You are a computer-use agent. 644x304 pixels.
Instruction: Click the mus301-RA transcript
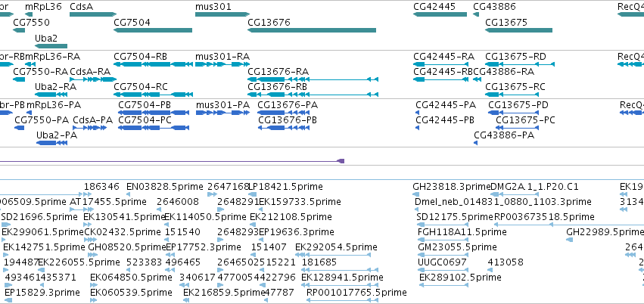pos(222,64)
